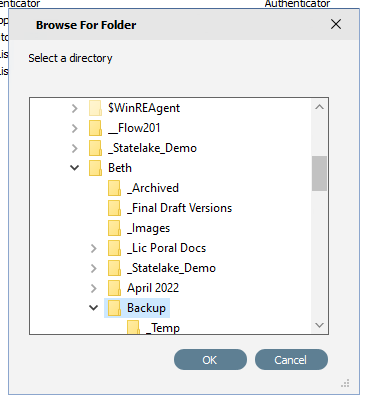This screenshot has width=367, height=403.
Task: Click the _Images folder icon
Action: pos(114,228)
